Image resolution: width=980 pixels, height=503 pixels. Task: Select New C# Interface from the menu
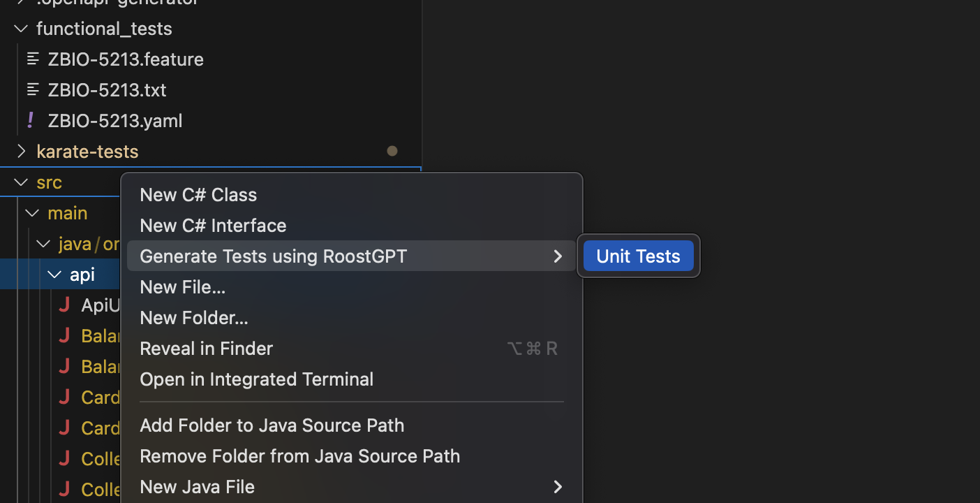click(213, 225)
